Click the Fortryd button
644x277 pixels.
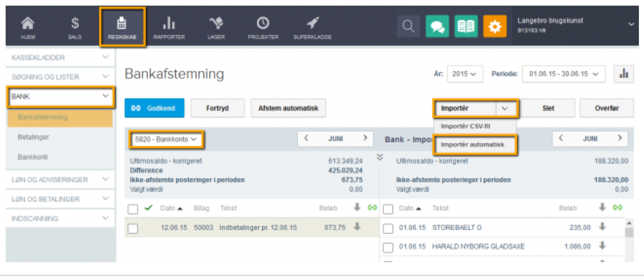click(218, 109)
